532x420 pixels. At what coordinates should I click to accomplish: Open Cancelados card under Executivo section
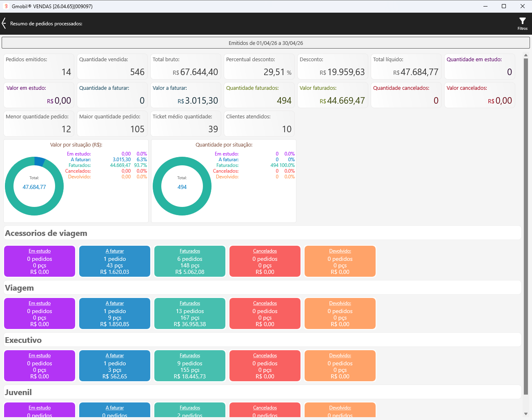(x=265, y=366)
